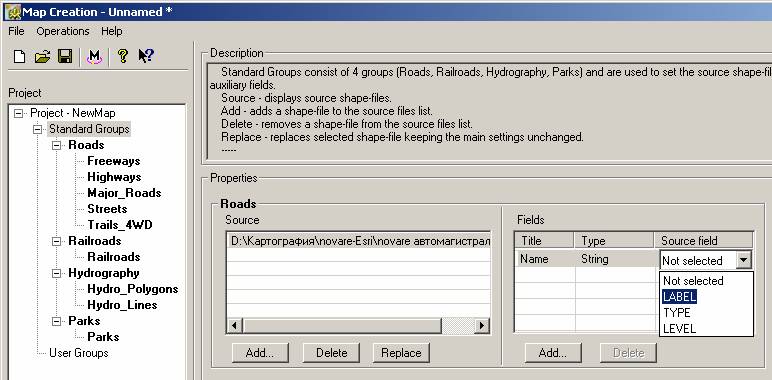Click the Source list scroll left arrow
Screen dimensions: 772x380
click(x=234, y=325)
